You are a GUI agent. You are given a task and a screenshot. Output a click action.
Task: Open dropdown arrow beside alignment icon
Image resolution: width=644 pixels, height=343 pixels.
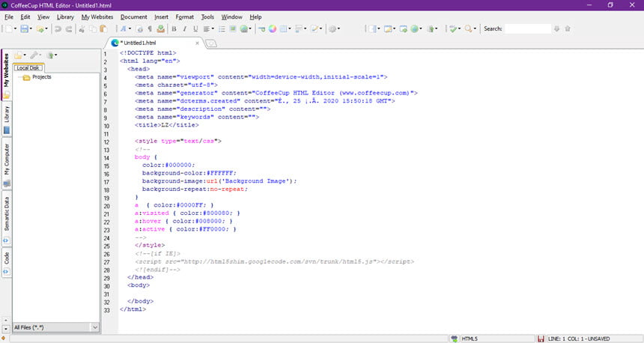tap(213, 28)
